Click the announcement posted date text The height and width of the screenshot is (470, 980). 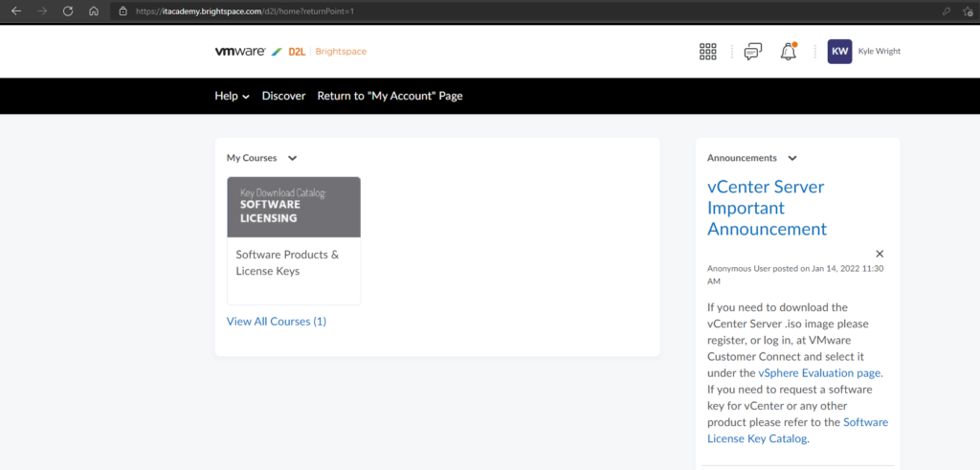795,275
